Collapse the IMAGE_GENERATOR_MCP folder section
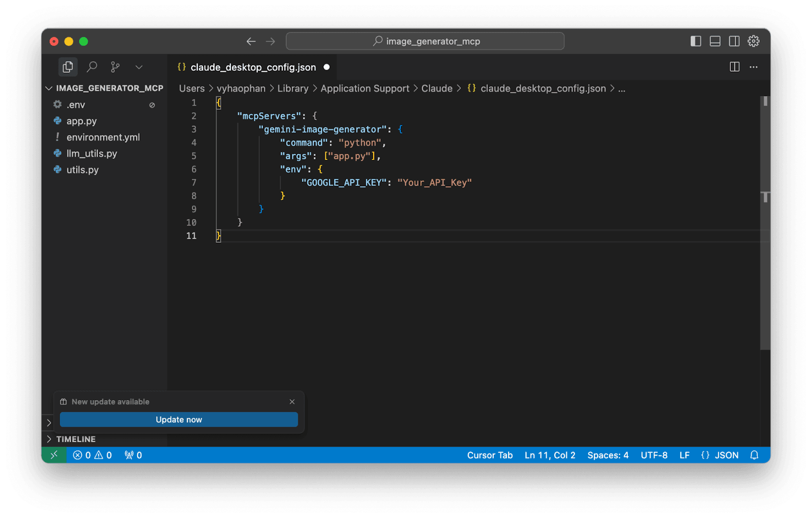This screenshot has width=812, height=518. [x=105, y=88]
